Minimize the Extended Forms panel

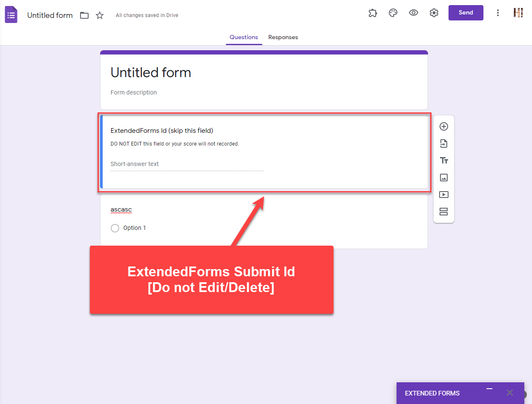tap(489, 389)
